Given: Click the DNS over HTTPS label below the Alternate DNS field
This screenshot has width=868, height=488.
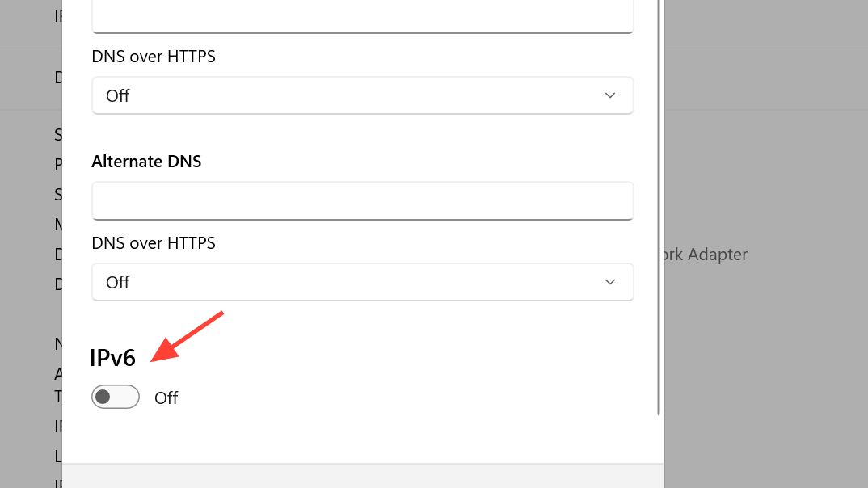Looking at the screenshot, I should 154,243.
